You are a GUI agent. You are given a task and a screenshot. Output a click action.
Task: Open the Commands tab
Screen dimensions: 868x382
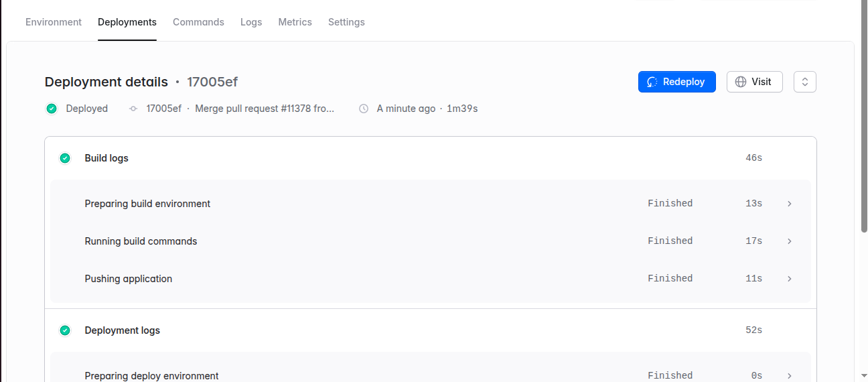click(x=198, y=22)
